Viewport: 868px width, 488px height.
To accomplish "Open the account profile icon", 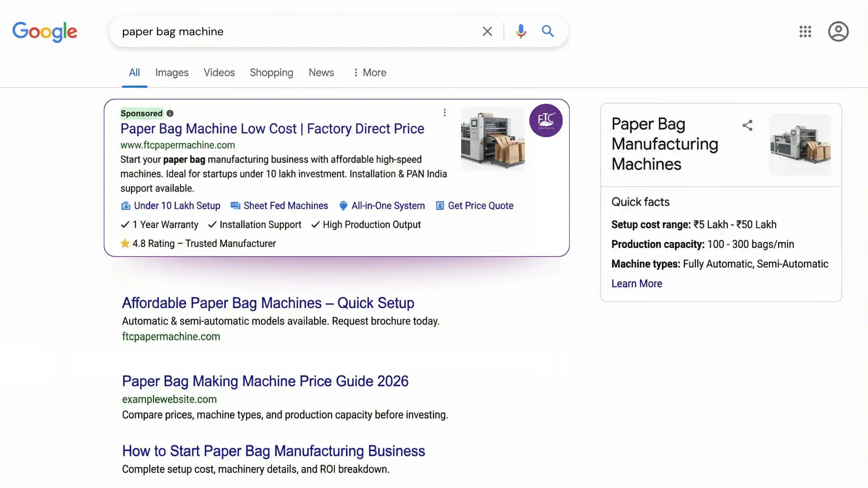I will [838, 31].
